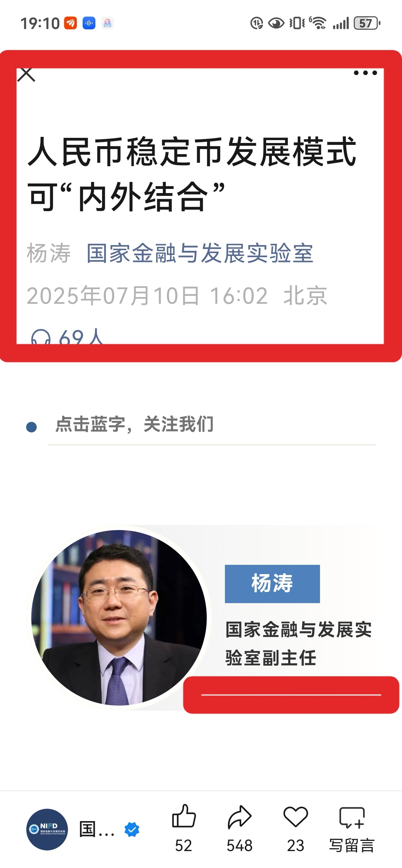Tap the publish date 2025年07月10日
This screenshot has height=868, width=402.
(x=113, y=296)
